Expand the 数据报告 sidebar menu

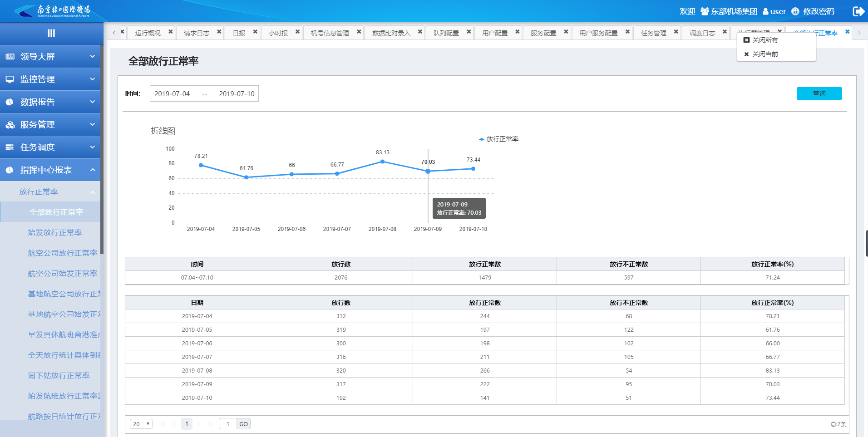[x=50, y=102]
